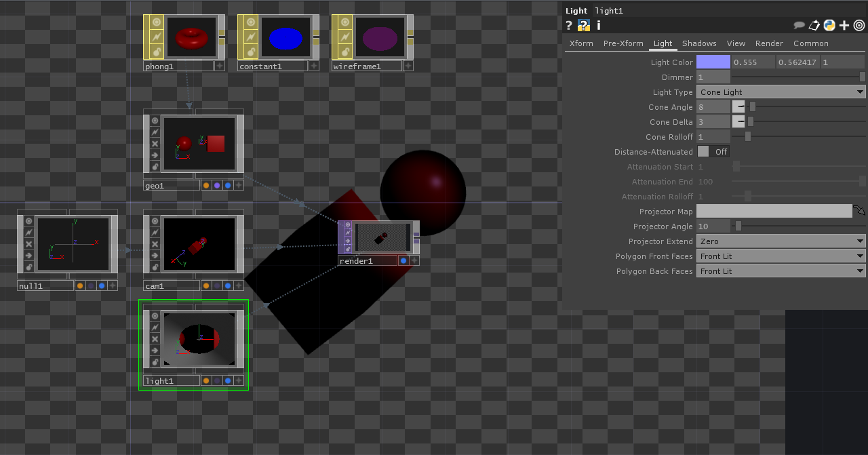Expand the Projector Extend dropdown
Screen dimensions: 868x455
[x=781, y=241]
